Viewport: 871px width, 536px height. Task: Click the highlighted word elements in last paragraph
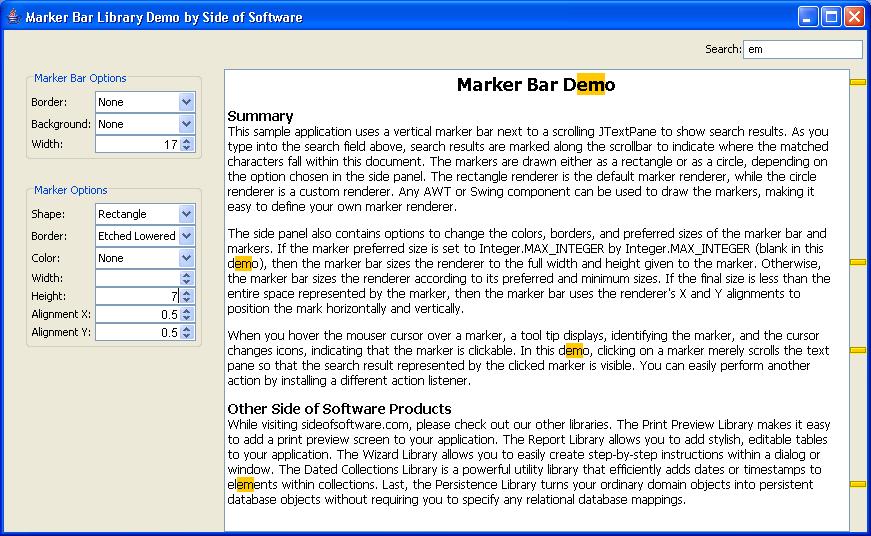(252, 484)
